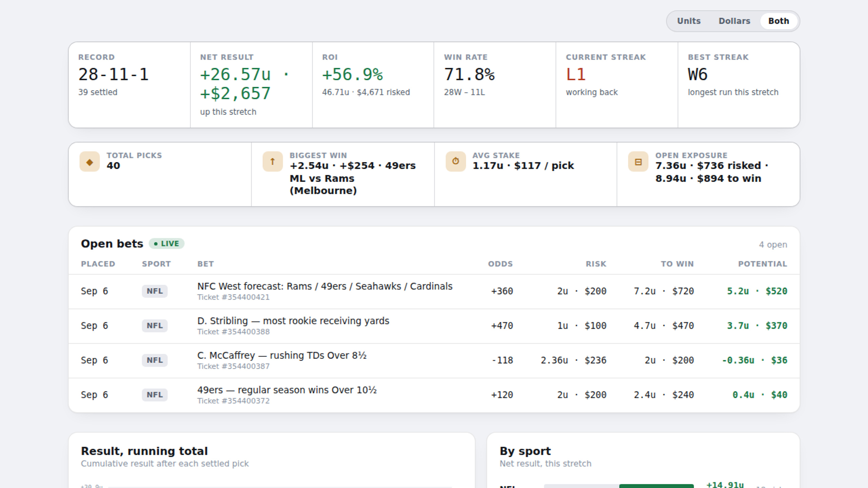Click the 4 open count label
Viewport: 868px width, 488px height.
pyautogui.click(x=773, y=245)
